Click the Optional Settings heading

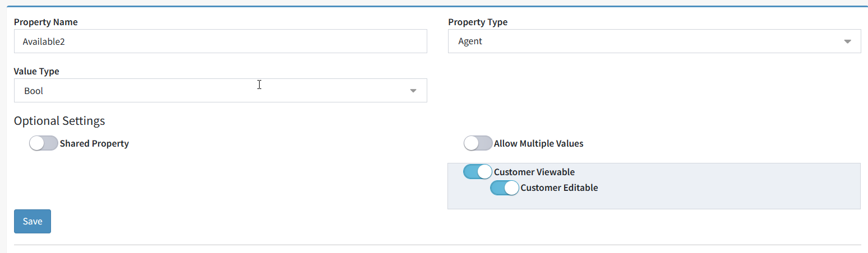(59, 121)
